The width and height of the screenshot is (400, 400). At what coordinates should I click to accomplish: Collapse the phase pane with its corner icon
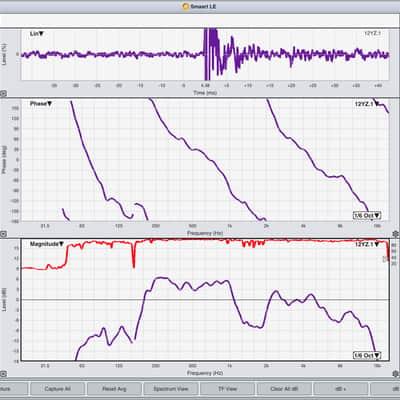tap(3, 234)
